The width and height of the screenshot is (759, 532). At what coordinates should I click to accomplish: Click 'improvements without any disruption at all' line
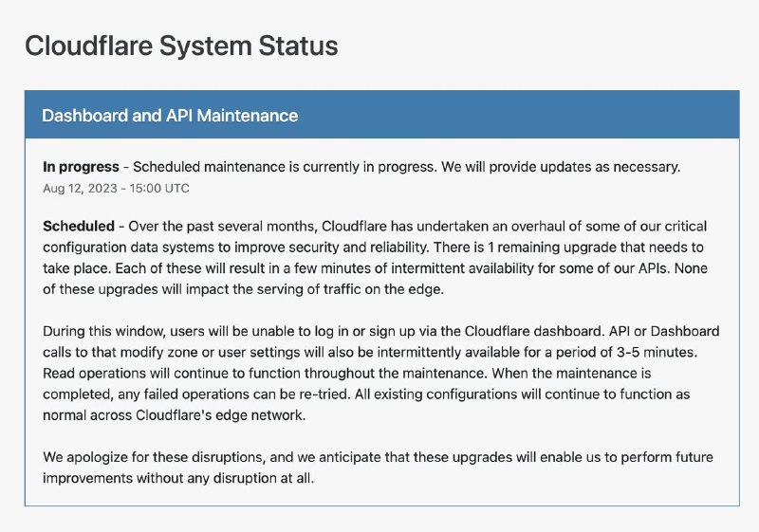pyautogui.click(x=178, y=478)
